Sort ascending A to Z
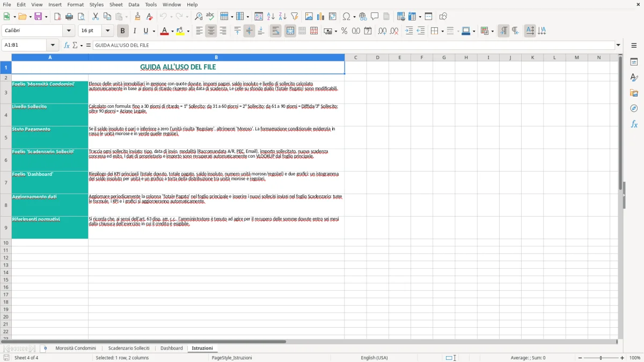The width and height of the screenshot is (644, 362). pos(271,17)
